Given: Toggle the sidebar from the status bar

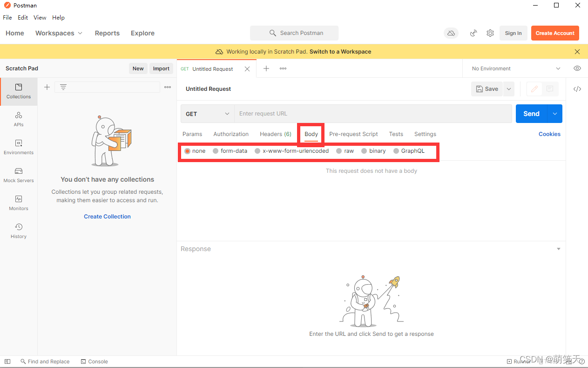Looking at the screenshot, I should click(7, 361).
